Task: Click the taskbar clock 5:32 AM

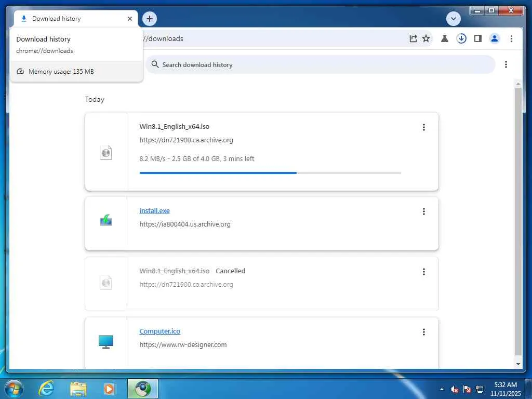Action: 506,385
